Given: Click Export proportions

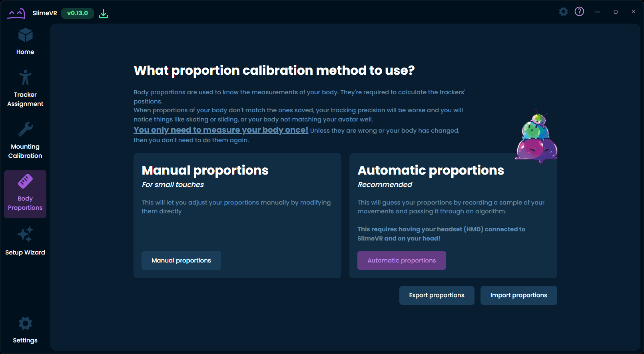Looking at the screenshot, I should [x=437, y=295].
